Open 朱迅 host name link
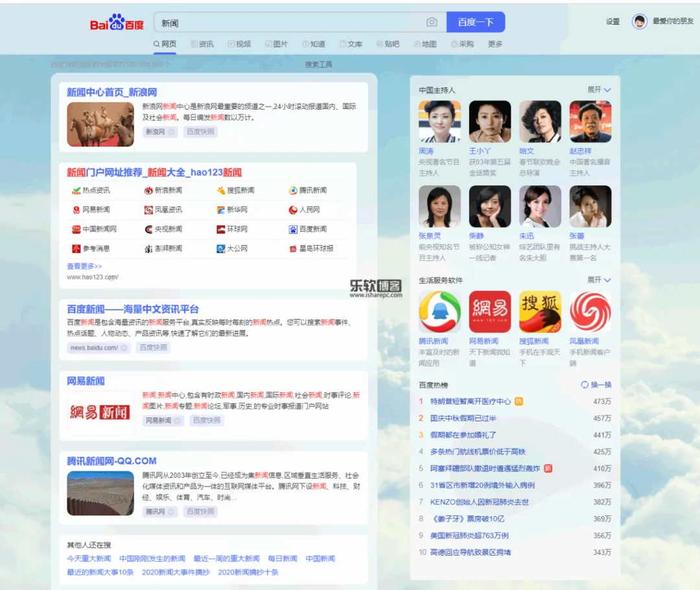 [x=526, y=236]
